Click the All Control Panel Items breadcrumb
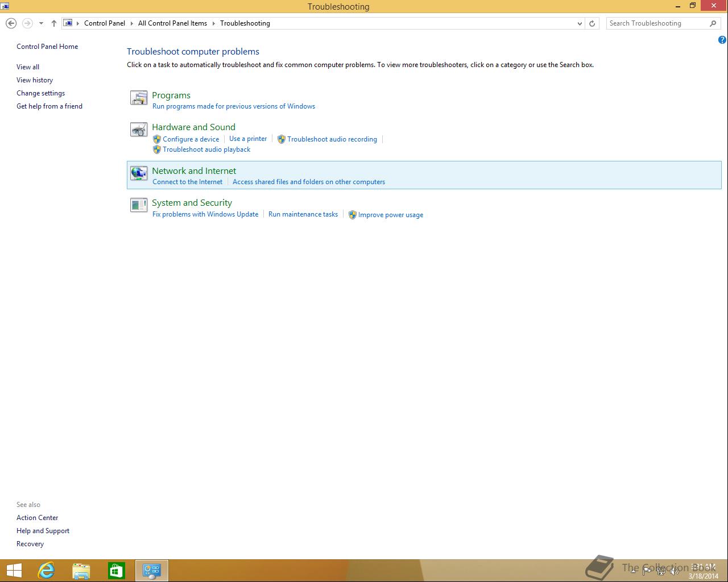The width and height of the screenshot is (728, 582). tap(172, 23)
